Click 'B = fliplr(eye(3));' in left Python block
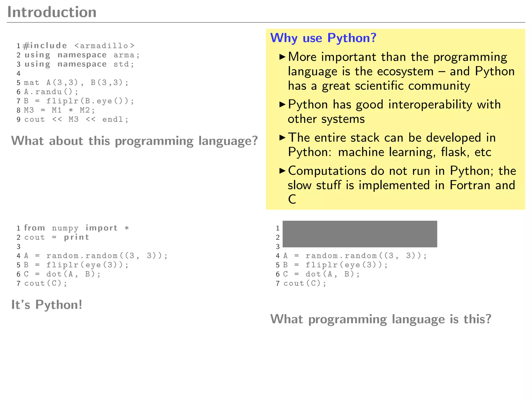 point(76,265)
